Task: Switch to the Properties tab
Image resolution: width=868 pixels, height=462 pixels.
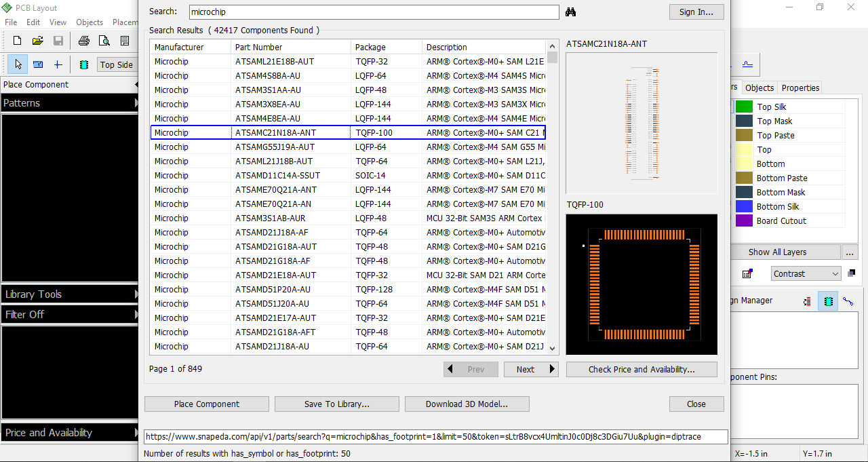Action: 800,88
